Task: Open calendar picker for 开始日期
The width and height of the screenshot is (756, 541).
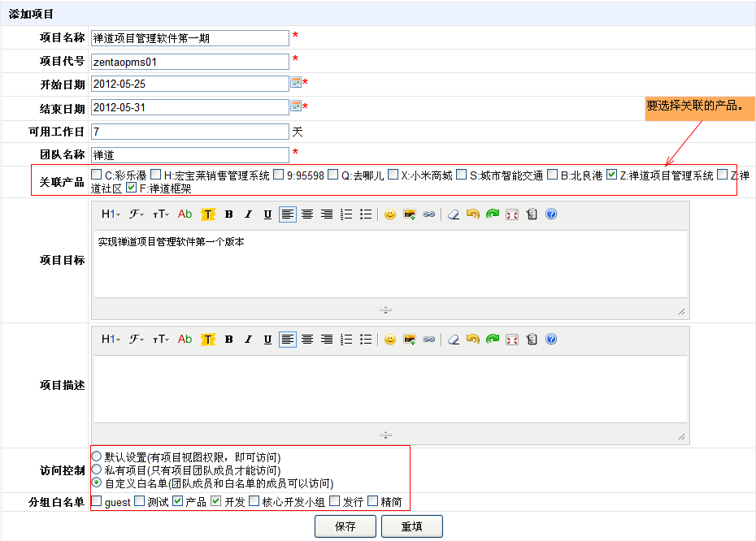Action: coord(296,82)
